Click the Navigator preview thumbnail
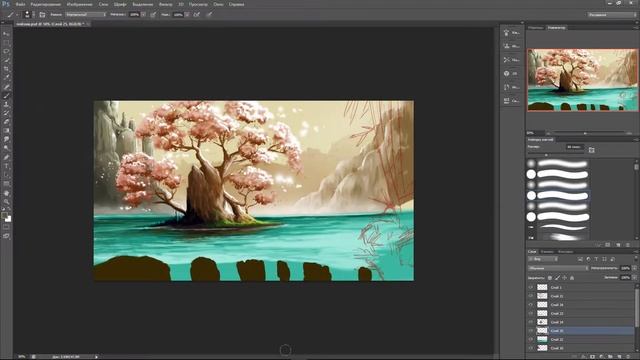Viewport: 640px width, 360px height. [x=582, y=80]
